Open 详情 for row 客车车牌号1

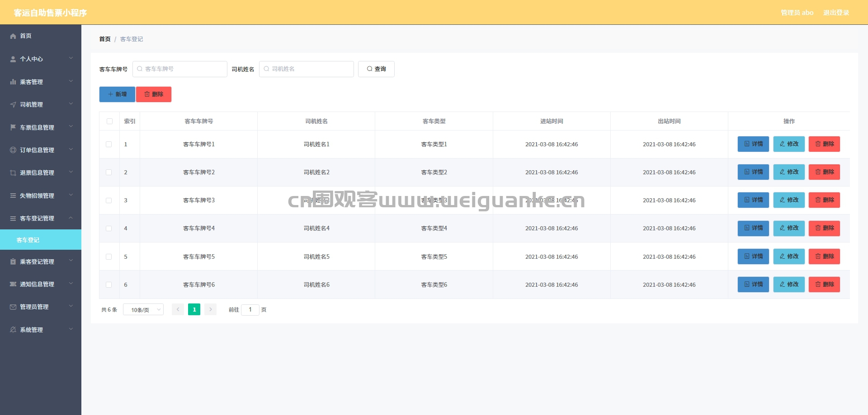pos(753,144)
